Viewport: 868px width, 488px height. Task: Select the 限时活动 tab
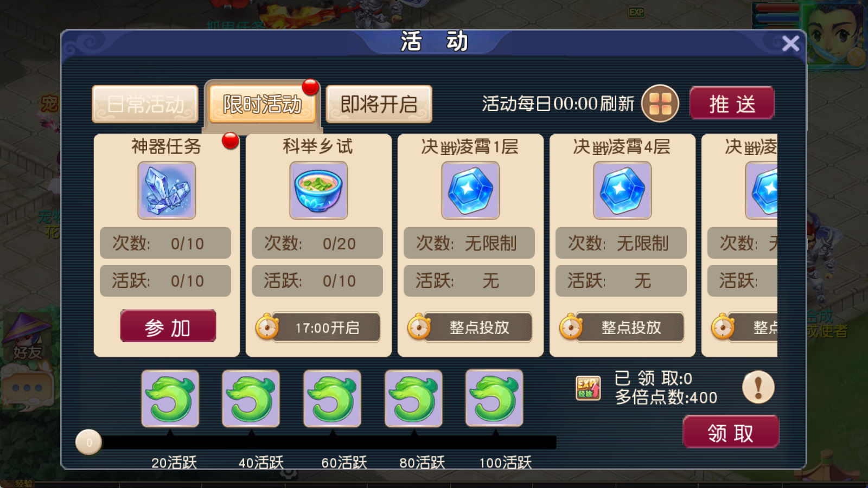[263, 104]
